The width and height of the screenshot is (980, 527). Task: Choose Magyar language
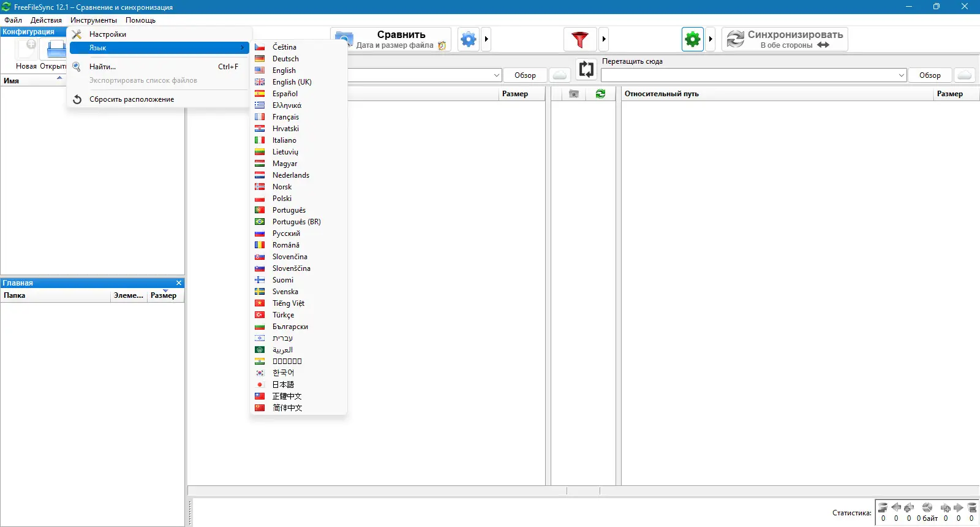point(298,164)
